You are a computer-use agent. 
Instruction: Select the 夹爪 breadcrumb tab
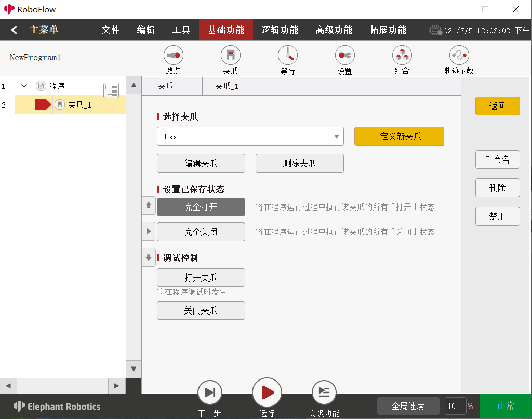pos(166,86)
